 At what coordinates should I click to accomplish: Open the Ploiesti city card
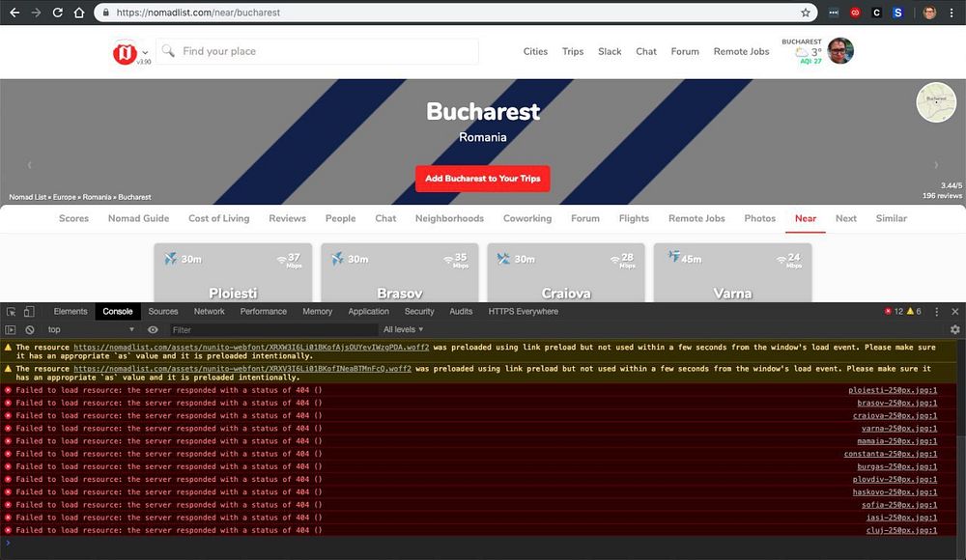[x=233, y=272]
